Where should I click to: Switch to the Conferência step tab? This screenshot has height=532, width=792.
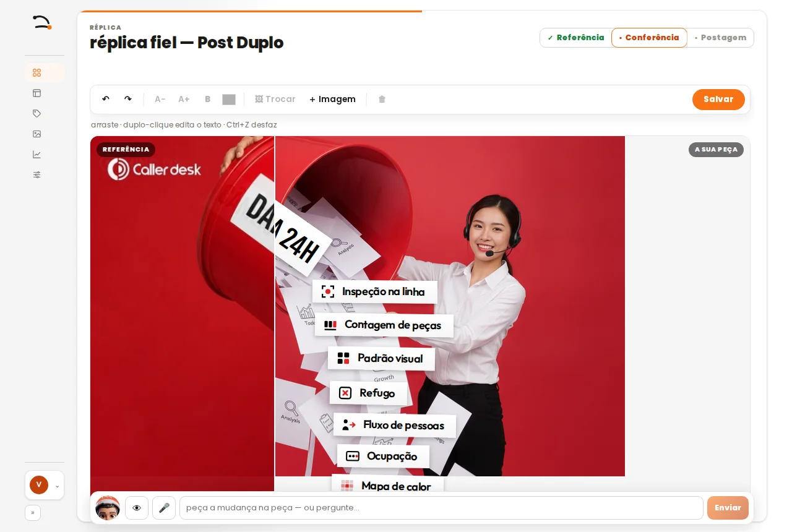(649, 38)
